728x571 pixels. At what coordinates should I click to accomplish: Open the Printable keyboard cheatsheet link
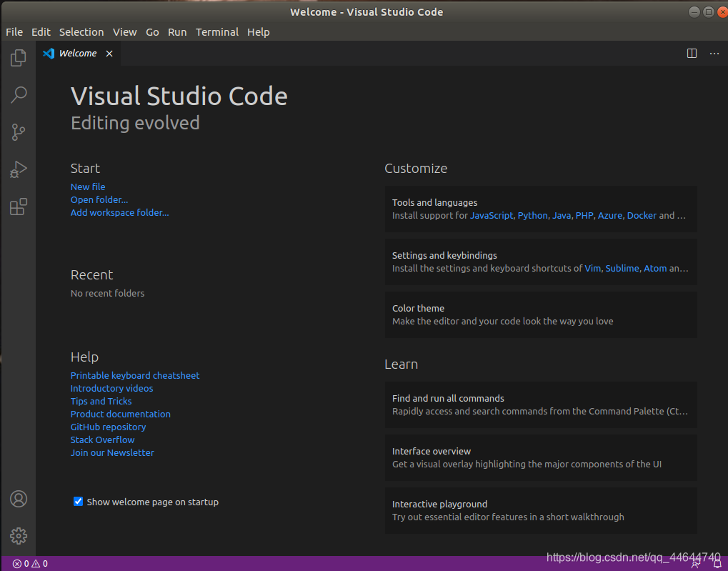click(135, 375)
